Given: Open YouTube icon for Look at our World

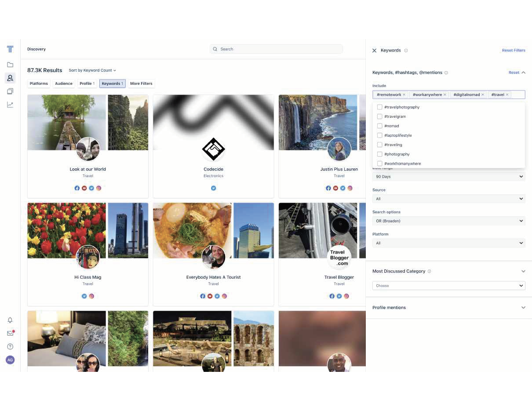Looking at the screenshot, I should (84, 188).
